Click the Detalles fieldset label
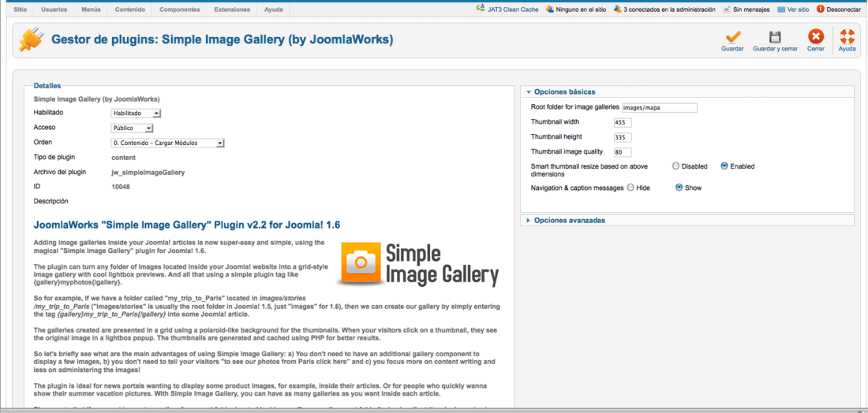Screen dimensions: 868x413 [47, 86]
